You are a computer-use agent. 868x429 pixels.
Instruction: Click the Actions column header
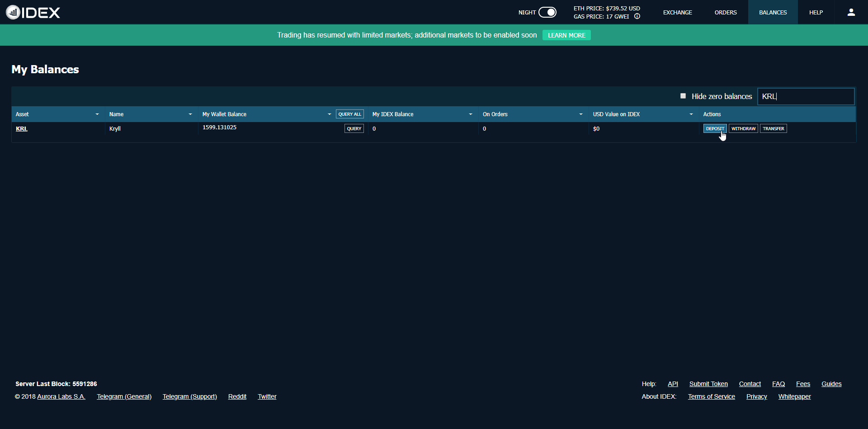tap(712, 114)
